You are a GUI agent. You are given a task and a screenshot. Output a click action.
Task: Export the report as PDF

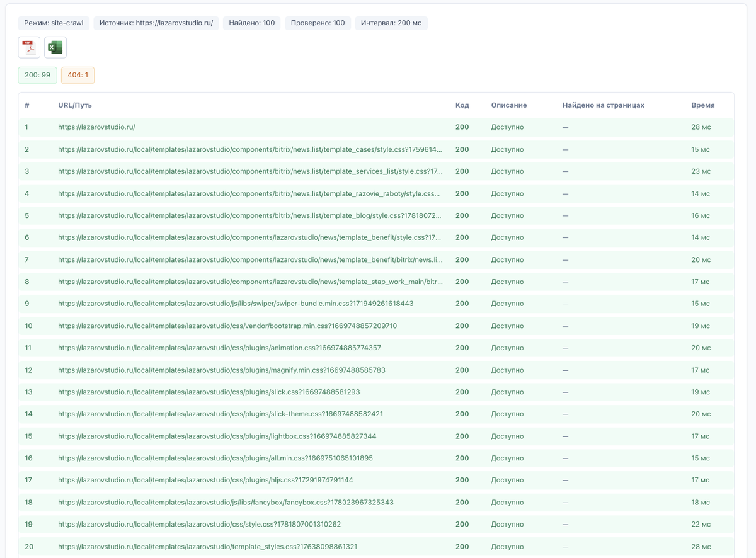pos(29,47)
